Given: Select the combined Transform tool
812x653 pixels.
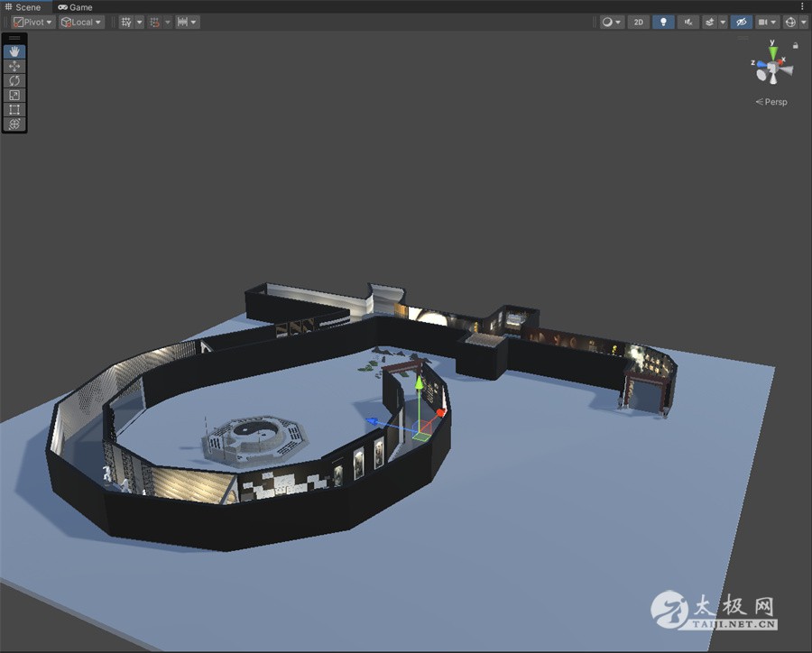Looking at the screenshot, I should (14, 124).
